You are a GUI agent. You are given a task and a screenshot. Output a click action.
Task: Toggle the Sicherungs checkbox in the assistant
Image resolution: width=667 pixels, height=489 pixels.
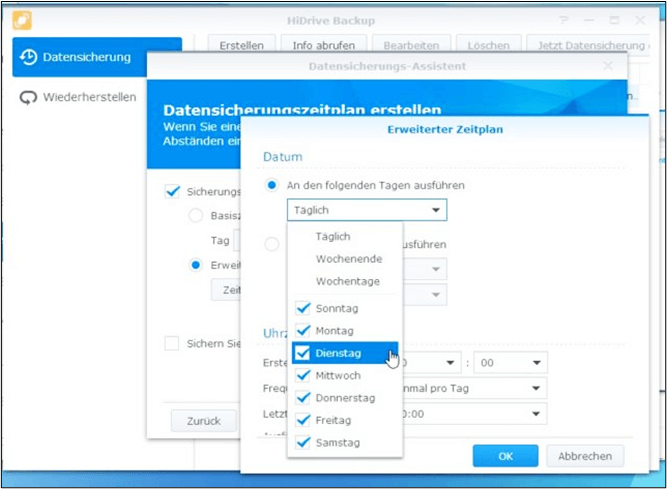pos(172,191)
